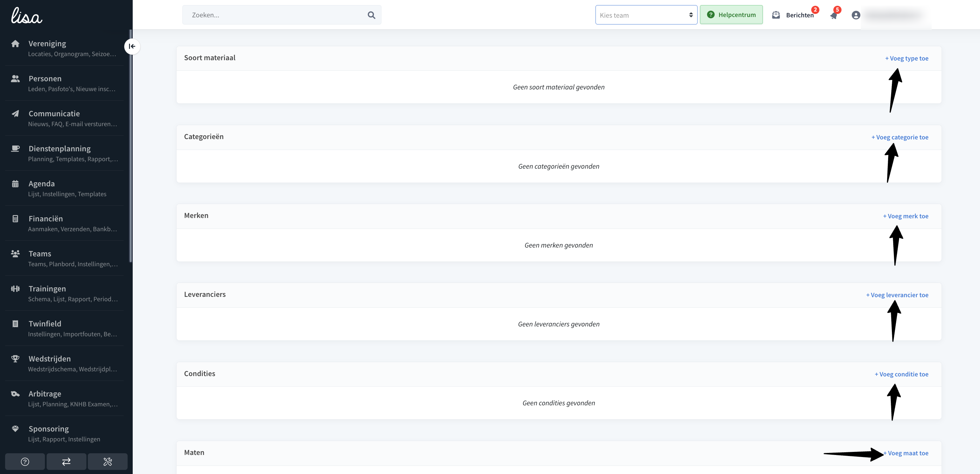Open the Trainingen menu

tap(64, 293)
